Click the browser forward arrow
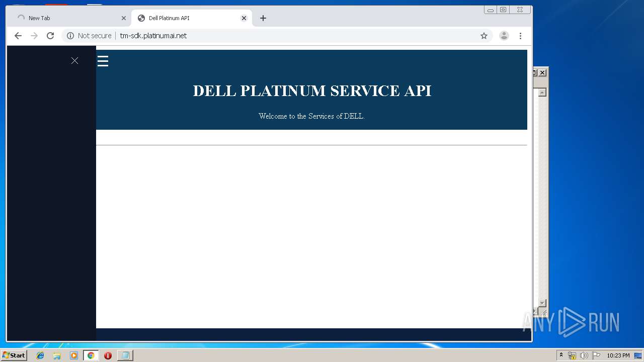The image size is (644, 362). [34, 36]
